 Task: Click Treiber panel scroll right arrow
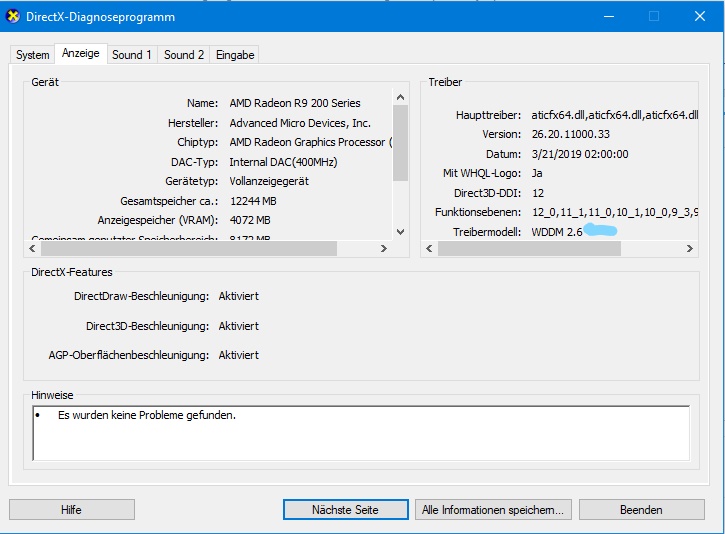point(689,249)
